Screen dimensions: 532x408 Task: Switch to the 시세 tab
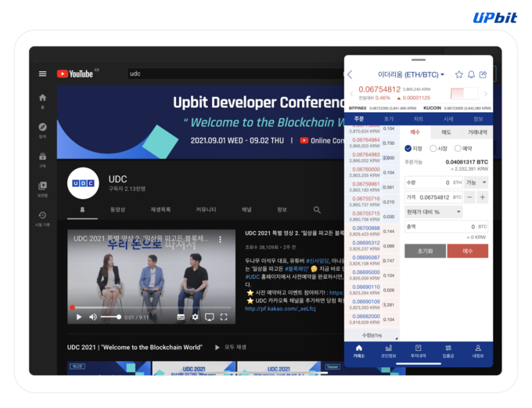click(448, 119)
